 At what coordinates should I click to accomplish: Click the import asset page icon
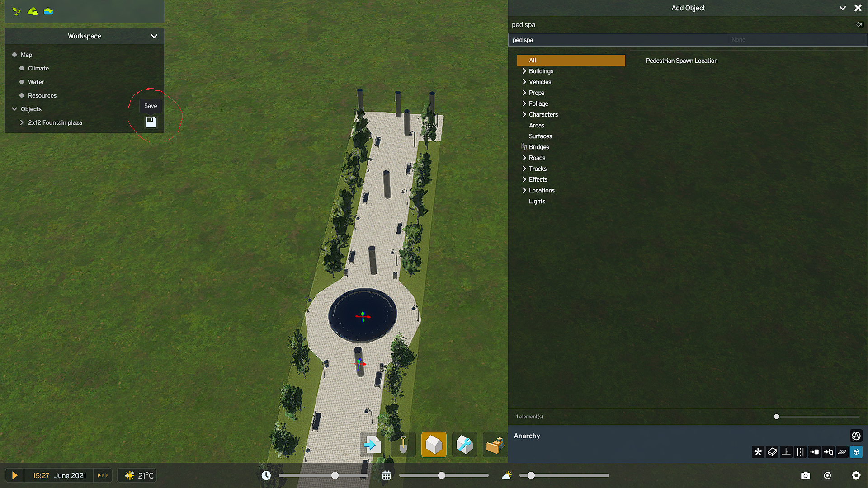[372, 445]
